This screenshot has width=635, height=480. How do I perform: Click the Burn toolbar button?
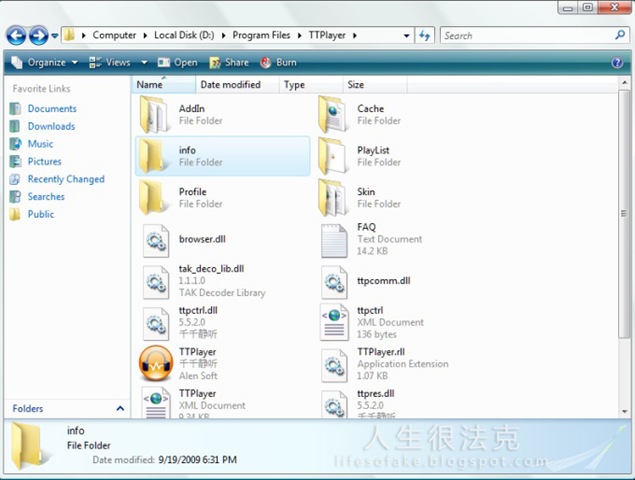[278, 62]
